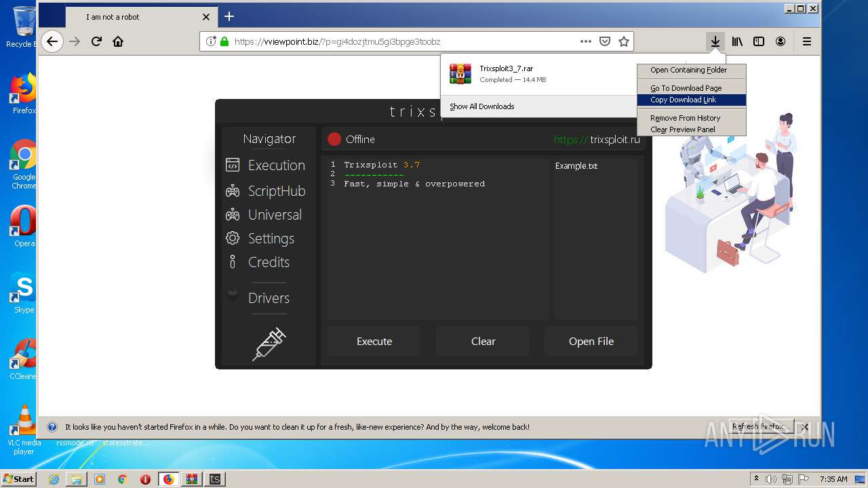Click WinRAR taskbar icon
The width and height of the screenshot is (868, 488).
point(191,479)
